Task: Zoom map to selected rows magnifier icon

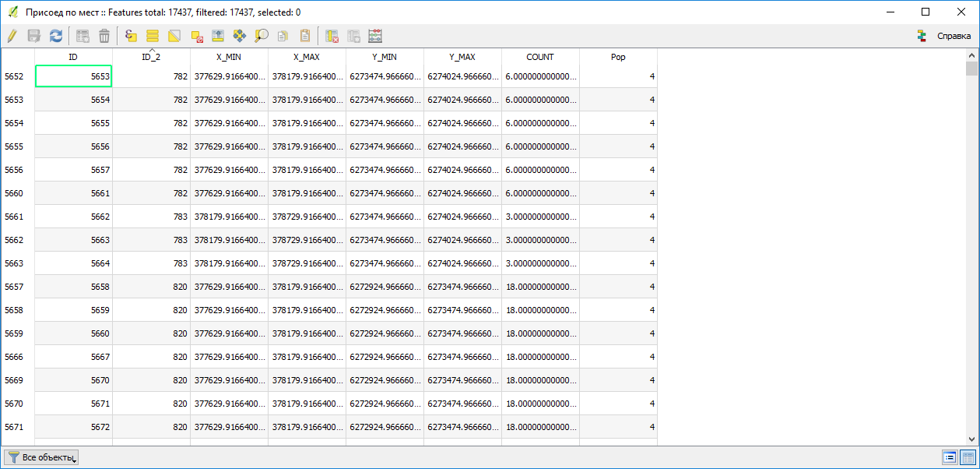Action: click(x=262, y=36)
